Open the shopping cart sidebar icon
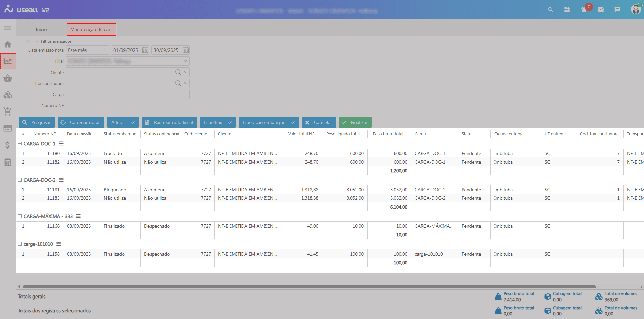The height and width of the screenshot is (319, 644). tap(8, 111)
